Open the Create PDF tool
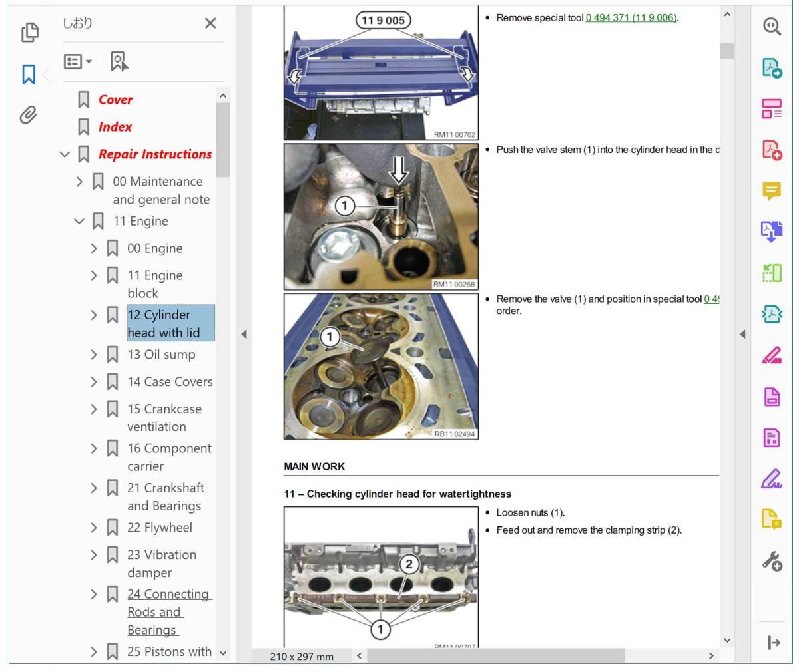Screen dimensions: 799x672 [772, 150]
